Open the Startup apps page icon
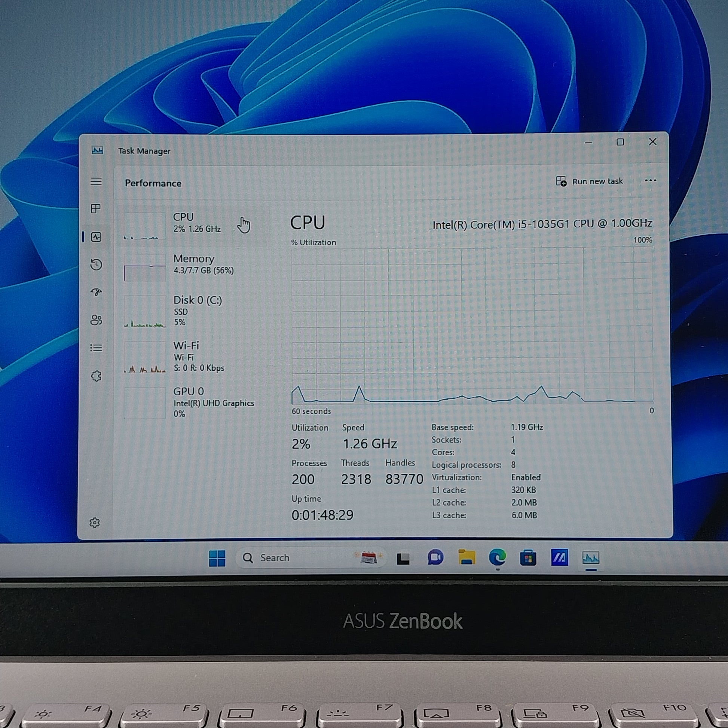 tap(96, 292)
